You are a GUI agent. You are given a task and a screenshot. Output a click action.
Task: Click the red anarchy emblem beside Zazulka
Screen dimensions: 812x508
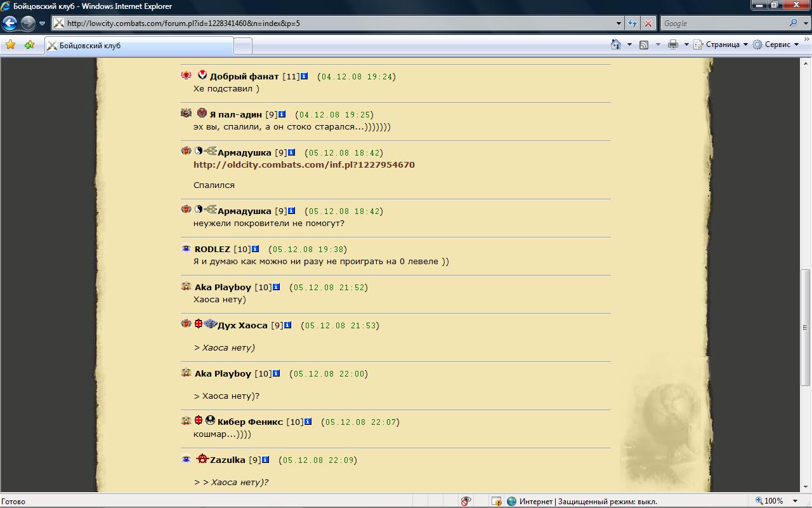(x=202, y=458)
